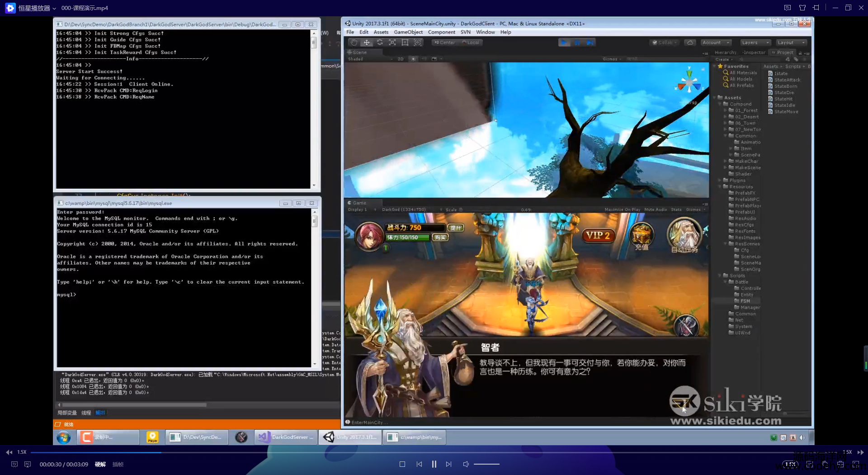868x475 pixels.
Task: Click the Scene orientation gizmo
Action: (689, 83)
